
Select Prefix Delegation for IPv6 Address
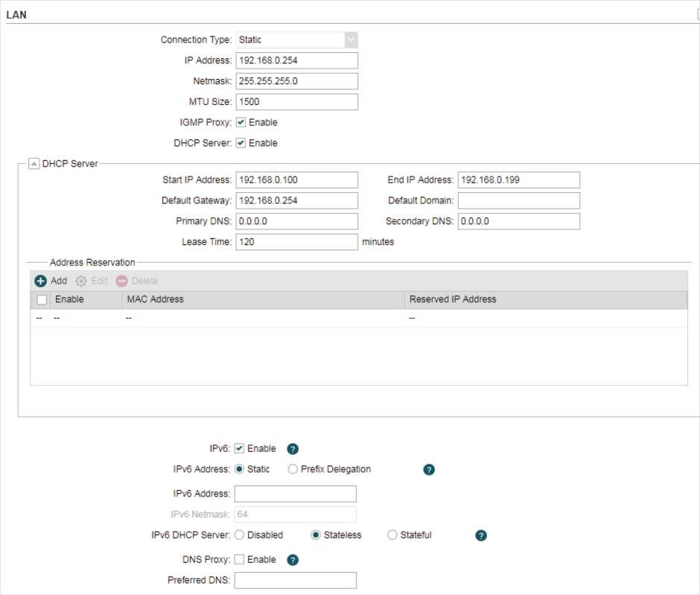tap(293, 469)
